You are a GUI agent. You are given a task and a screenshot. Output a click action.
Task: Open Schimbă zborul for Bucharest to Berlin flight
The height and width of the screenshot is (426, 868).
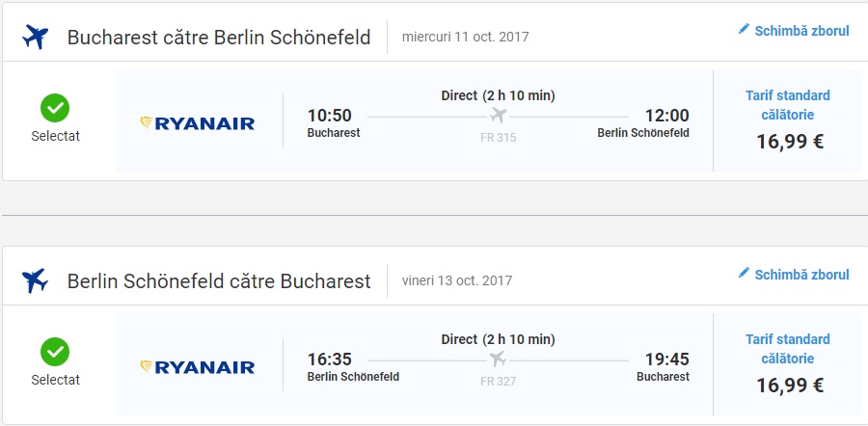click(x=801, y=31)
